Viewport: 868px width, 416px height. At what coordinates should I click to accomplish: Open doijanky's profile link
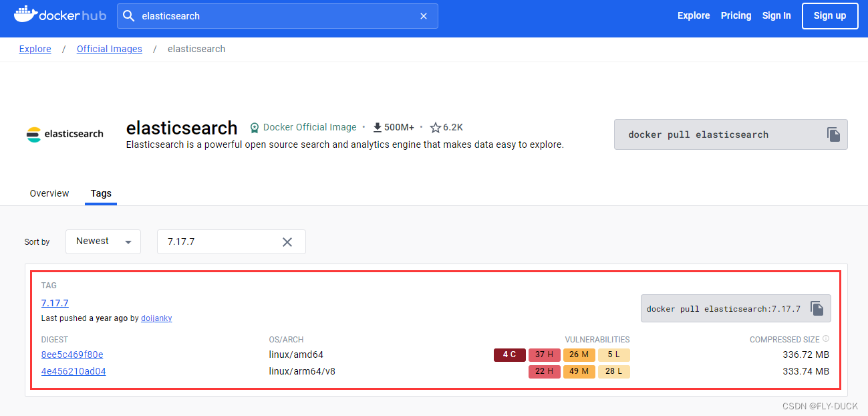(156, 318)
